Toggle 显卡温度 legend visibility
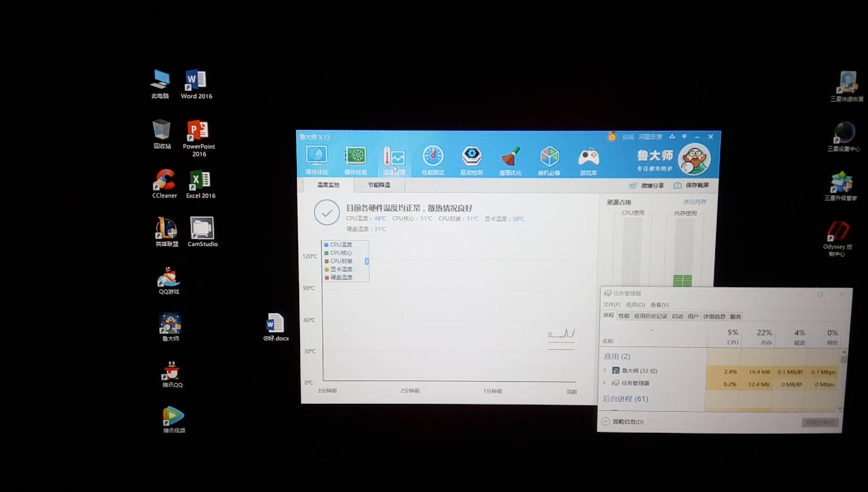Screen dimensions: 868x492 341,269
